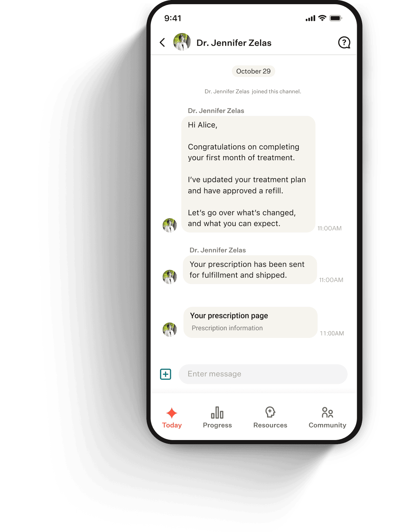Select the October 29 date chip

coord(253,71)
